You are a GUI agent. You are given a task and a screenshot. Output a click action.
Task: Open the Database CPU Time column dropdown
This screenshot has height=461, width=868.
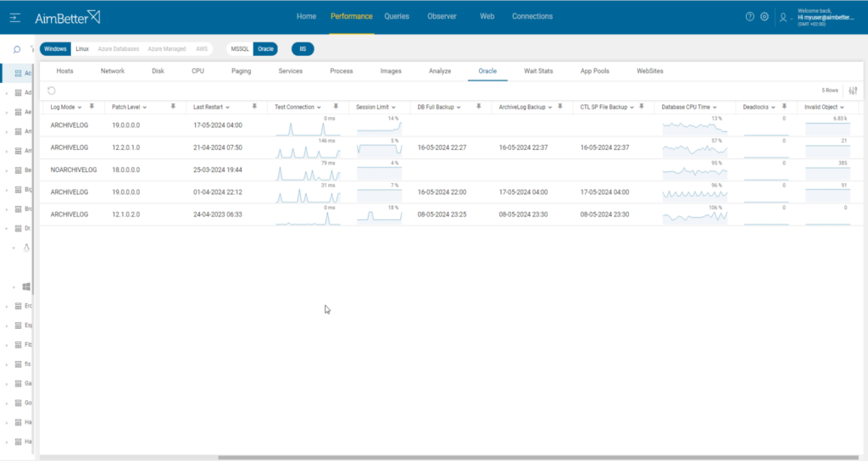(x=715, y=108)
